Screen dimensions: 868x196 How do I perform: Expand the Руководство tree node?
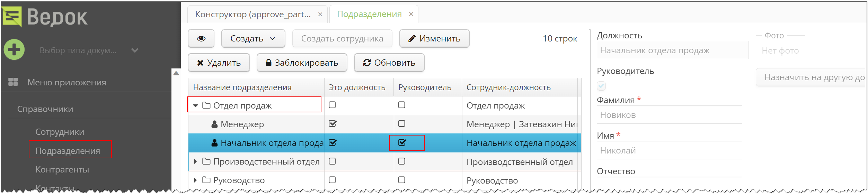[x=195, y=180]
